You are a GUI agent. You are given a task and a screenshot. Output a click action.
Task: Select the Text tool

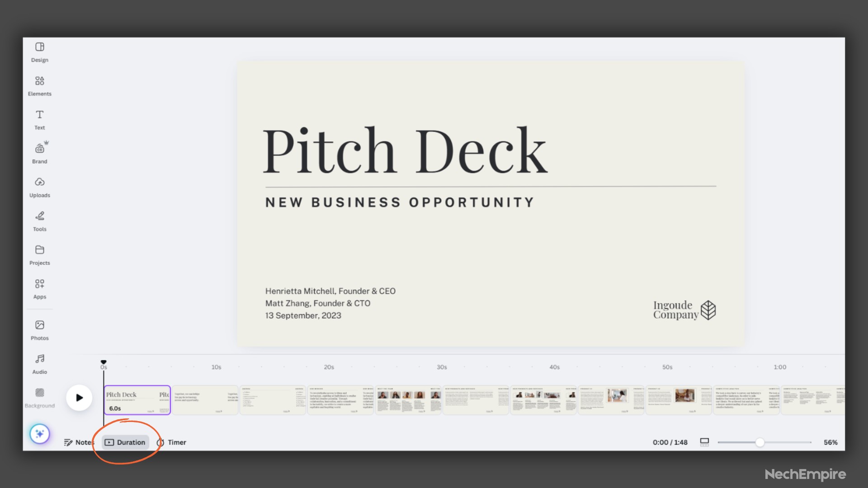point(39,120)
